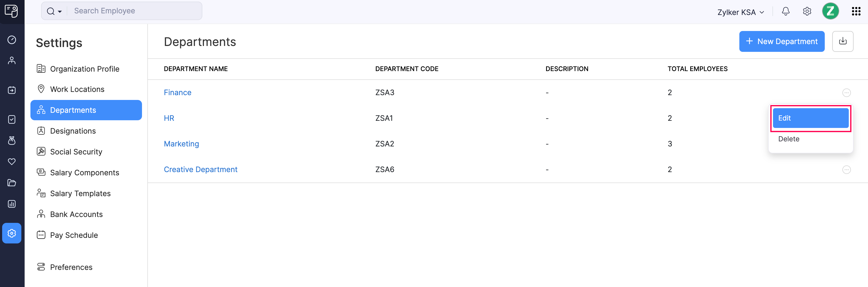868x287 pixels.
Task: Click the New Department button
Action: point(782,41)
